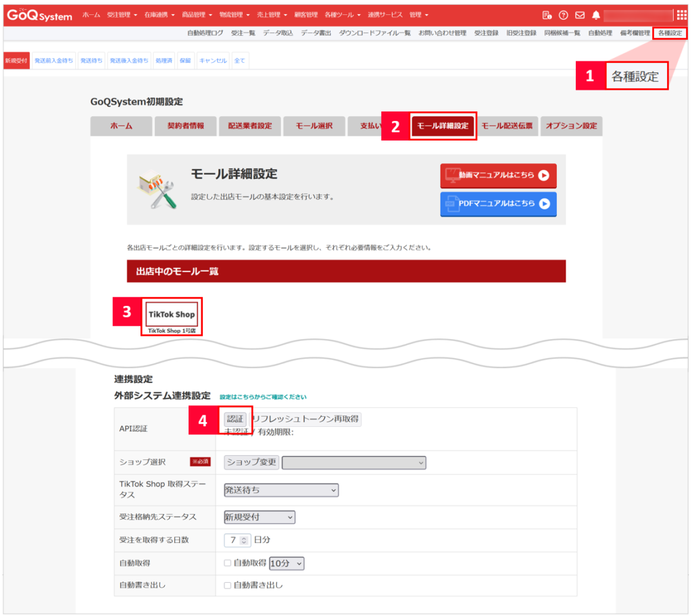Switch to the モール詳細設定 tab

click(443, 126)
